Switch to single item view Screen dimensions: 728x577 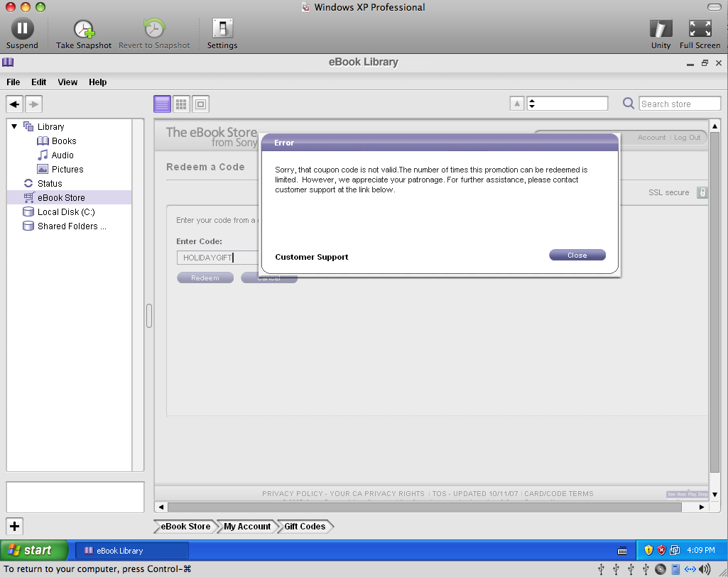200,104
